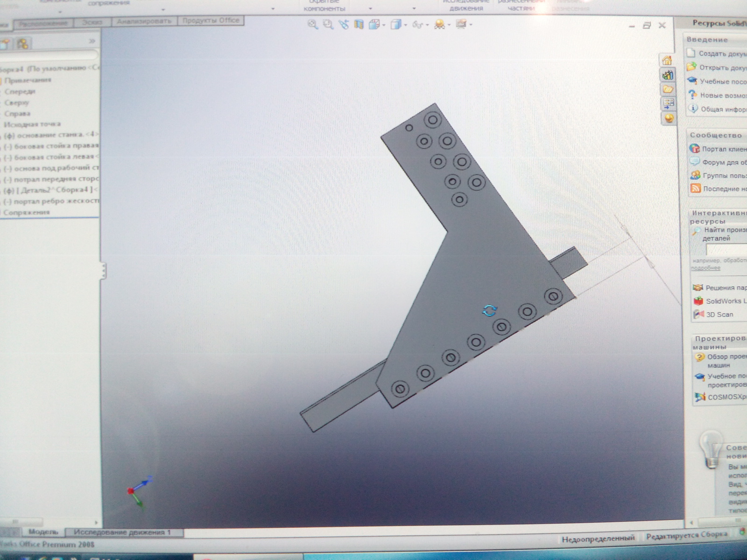Image resolution: width=747 pixels, height=560 pixels.
Task: Switch to the ConfigurationManager tab icon
Action: click(22, 43)
